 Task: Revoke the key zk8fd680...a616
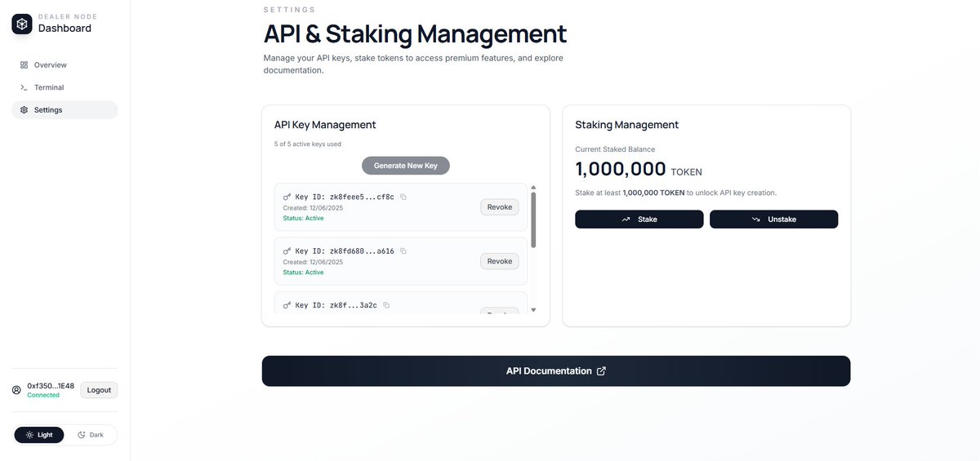coord(499,261)
